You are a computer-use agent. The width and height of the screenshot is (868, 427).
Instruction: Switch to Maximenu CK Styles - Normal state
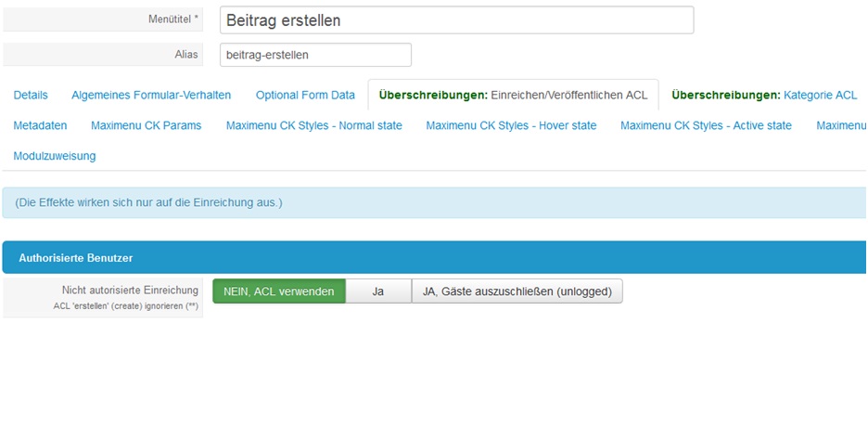pyautogui.click(x=313, y=125)
